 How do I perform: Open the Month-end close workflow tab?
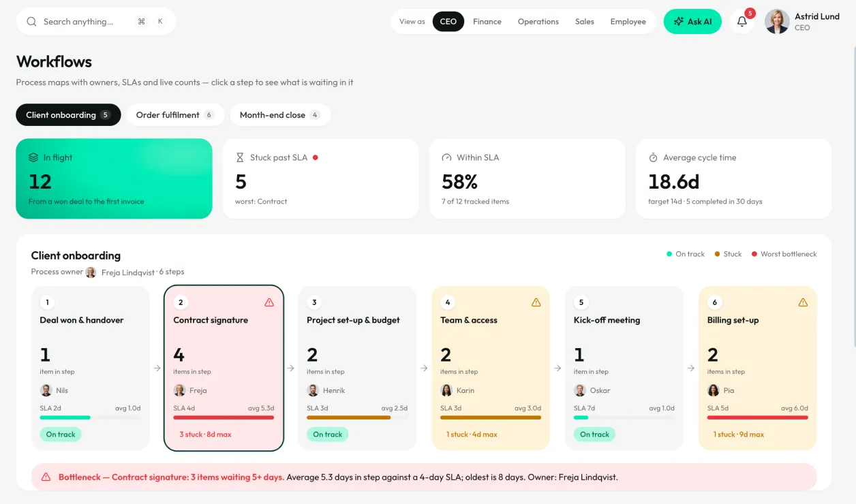coord(280,115)
